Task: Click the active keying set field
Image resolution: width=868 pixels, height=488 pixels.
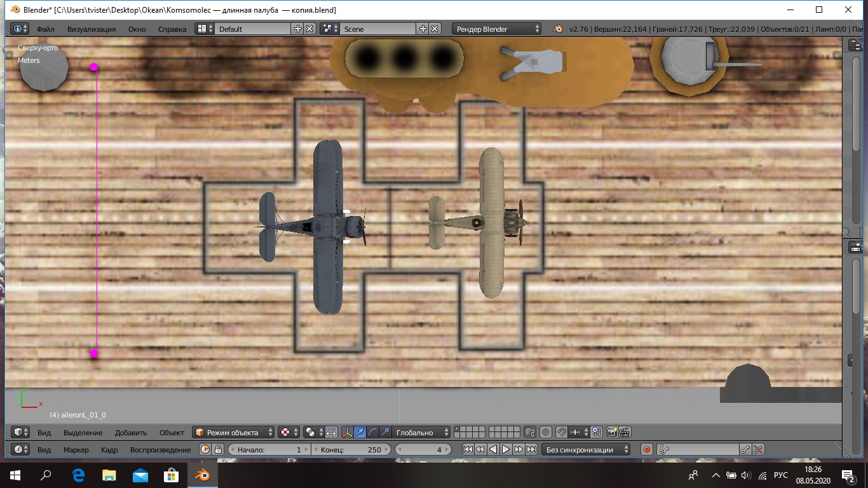Action: [698, 449]
